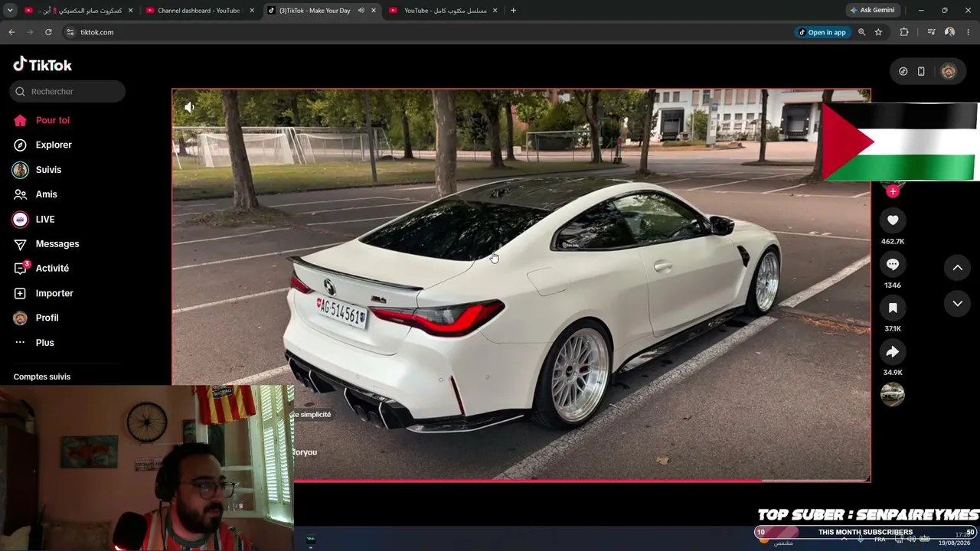Screen dimensions: 980x551
Task: Open the TikTok account avatar menu
Action: [x=949, y=71]
